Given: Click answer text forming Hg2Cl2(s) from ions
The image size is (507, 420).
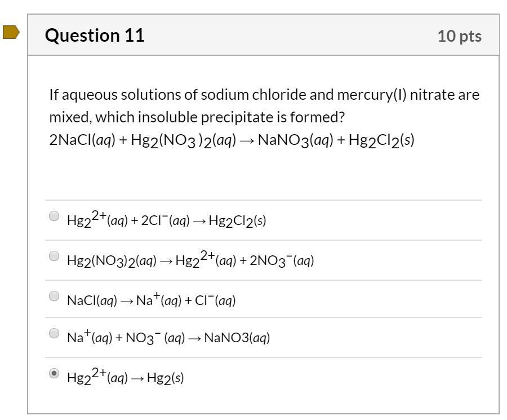Looking at the screenshot, I should (166, 220).
